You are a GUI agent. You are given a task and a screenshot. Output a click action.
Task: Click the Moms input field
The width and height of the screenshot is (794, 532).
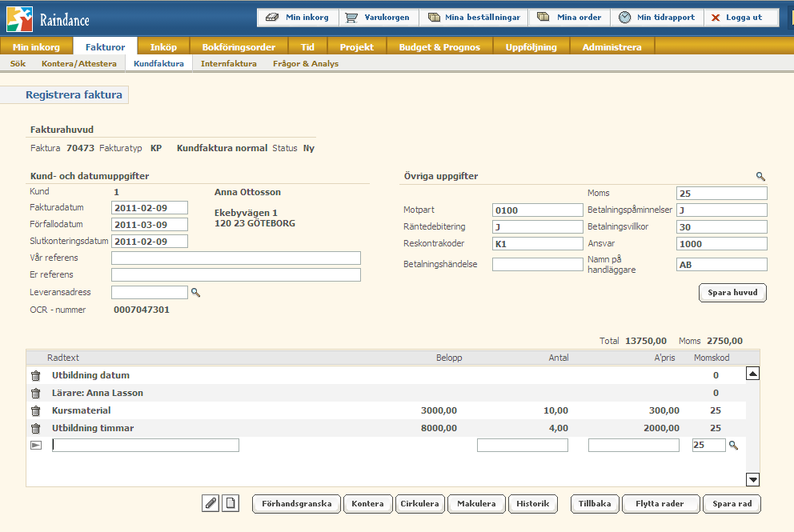722,194
